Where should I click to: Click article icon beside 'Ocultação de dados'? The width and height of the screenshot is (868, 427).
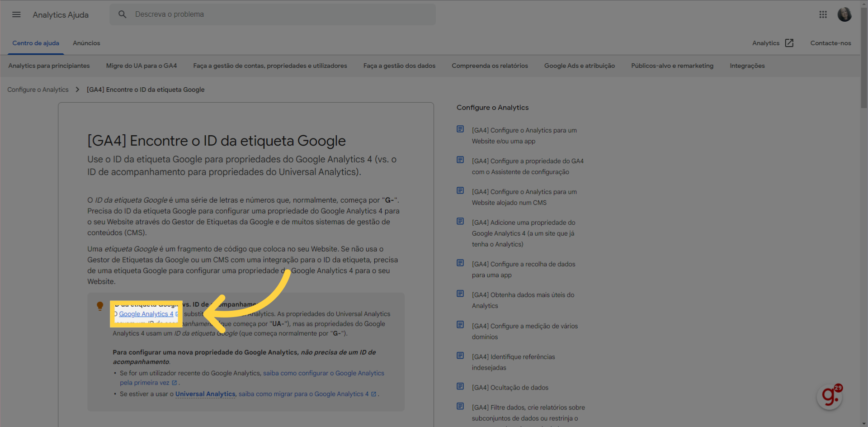[460, 387]
